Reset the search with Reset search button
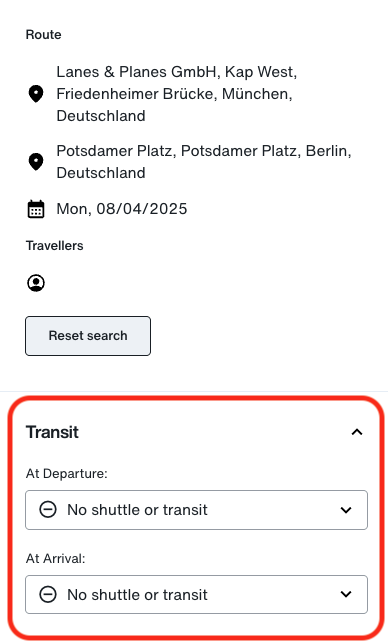The width and height of the screenshot is (388, 644). [x=88, y=336]
